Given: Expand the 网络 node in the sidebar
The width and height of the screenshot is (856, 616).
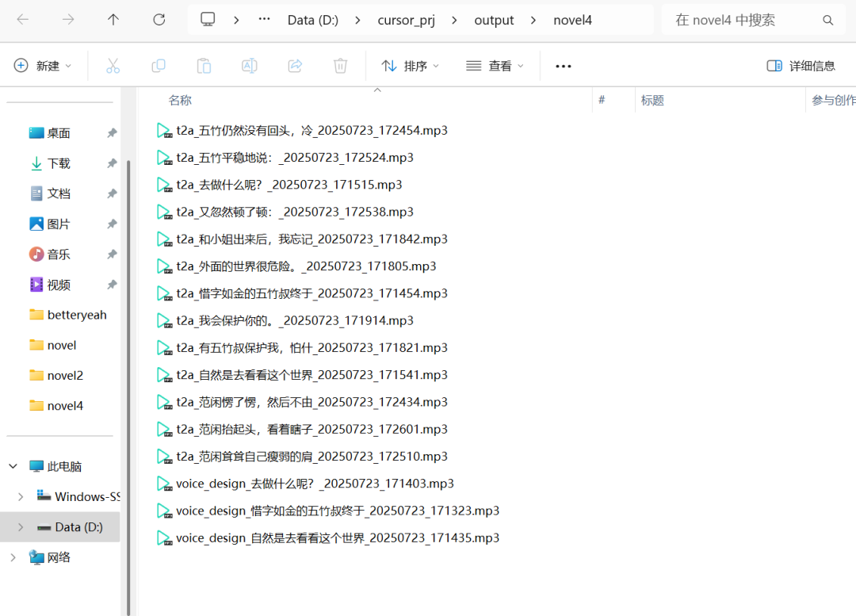Looking at the screenshot, I should 13,557.
